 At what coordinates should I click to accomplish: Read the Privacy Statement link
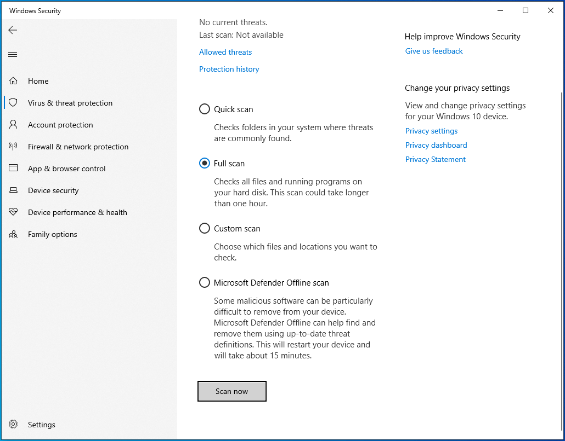click(x=435, y=159)
